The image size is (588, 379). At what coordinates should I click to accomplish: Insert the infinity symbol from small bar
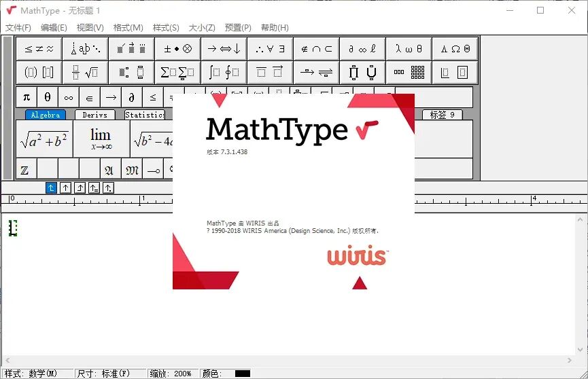click(x=69, y=98)
